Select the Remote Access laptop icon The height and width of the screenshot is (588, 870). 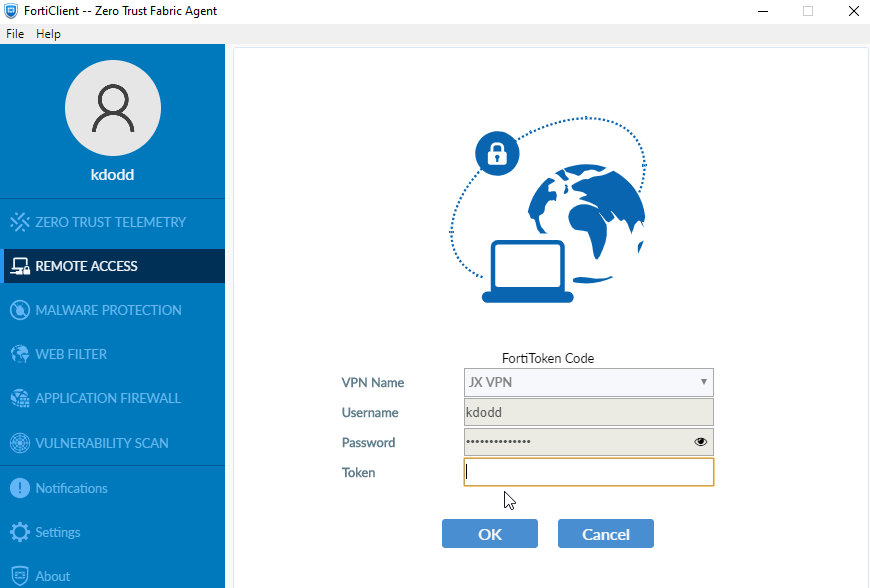20,266
